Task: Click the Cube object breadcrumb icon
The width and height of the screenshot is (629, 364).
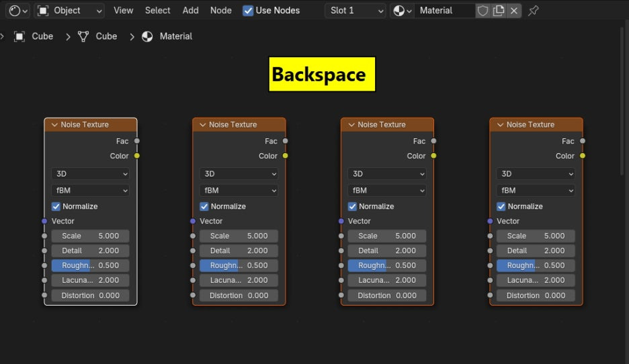Action: pyautogui.click(x=19, y=36)
